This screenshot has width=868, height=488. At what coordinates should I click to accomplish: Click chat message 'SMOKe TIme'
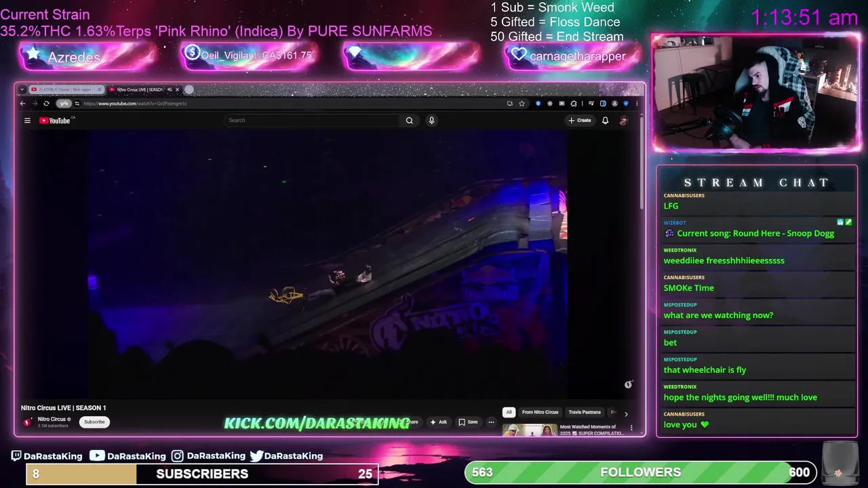point(688,288)
